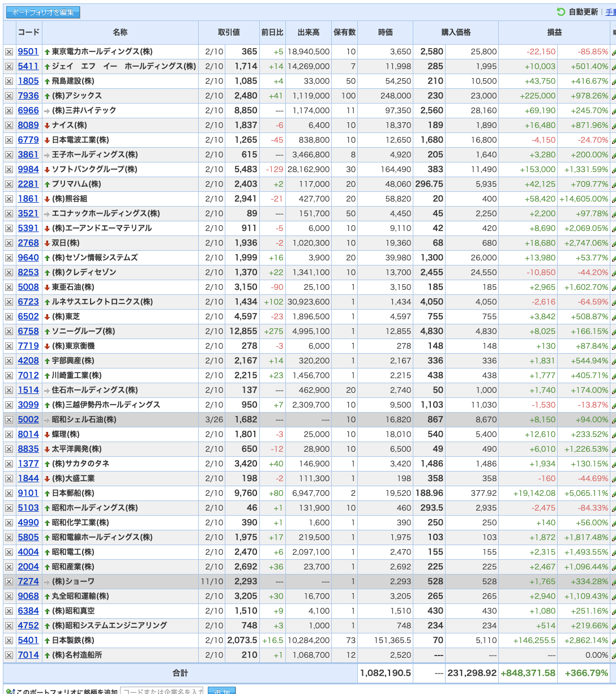This screenshot has width=616, height=694.
Task: Remove 6502 東芝 with its X icon
Action: coord(9,316)
